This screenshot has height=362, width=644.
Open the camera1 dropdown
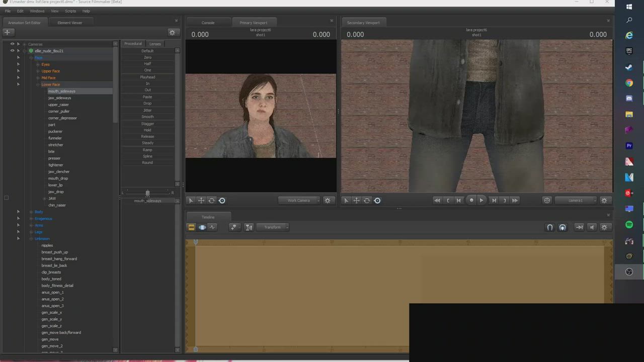577,201
